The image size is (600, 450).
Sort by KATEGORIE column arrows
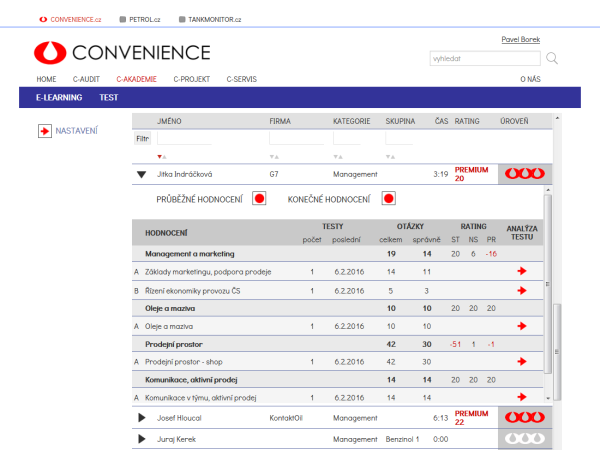(x=338, y=157)
